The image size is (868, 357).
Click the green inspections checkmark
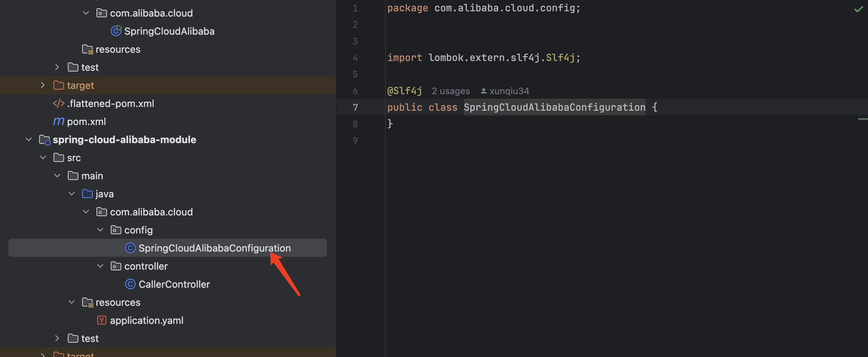(x=858, y=9)
